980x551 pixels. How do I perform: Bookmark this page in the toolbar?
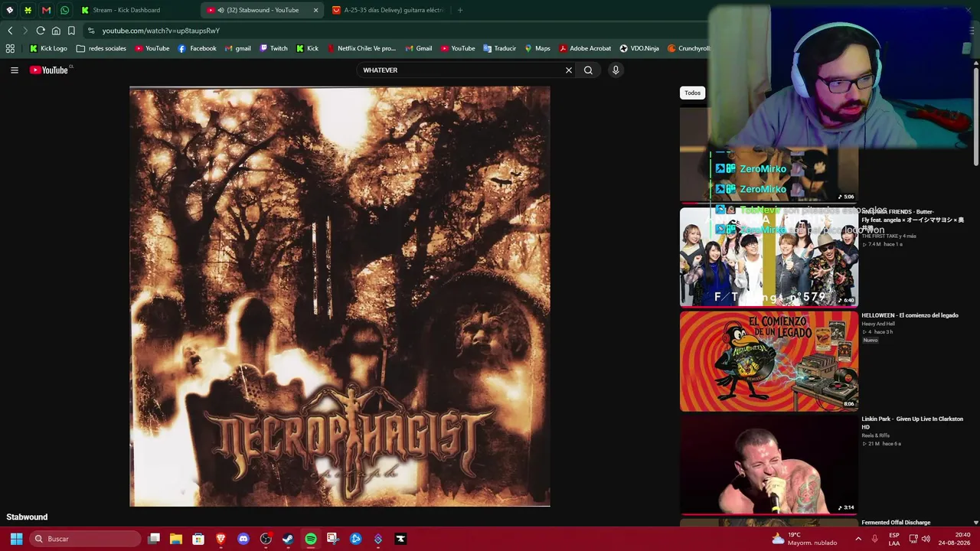pyautogui.click(x=71, y=31)
